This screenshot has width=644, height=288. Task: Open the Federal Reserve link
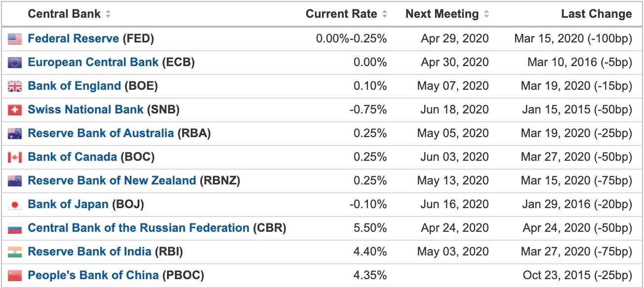pos(74,38)
